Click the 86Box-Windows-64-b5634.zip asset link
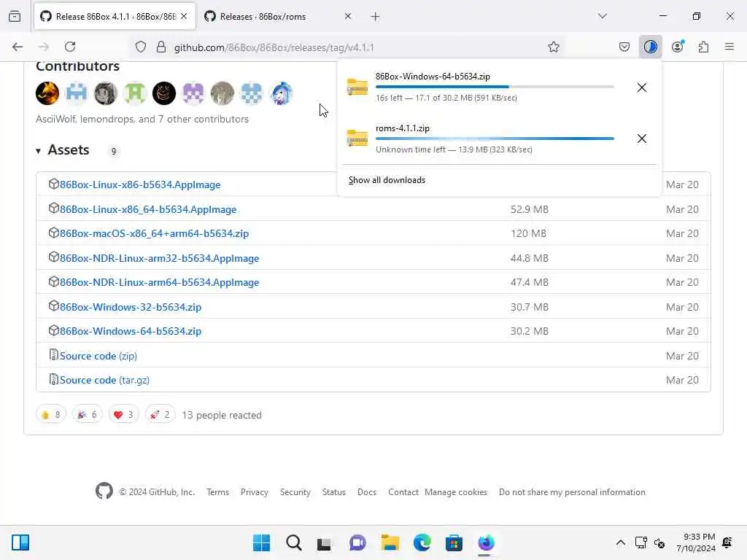The height and width of the screenshot is (560, 747). click(x=130, y=332)
